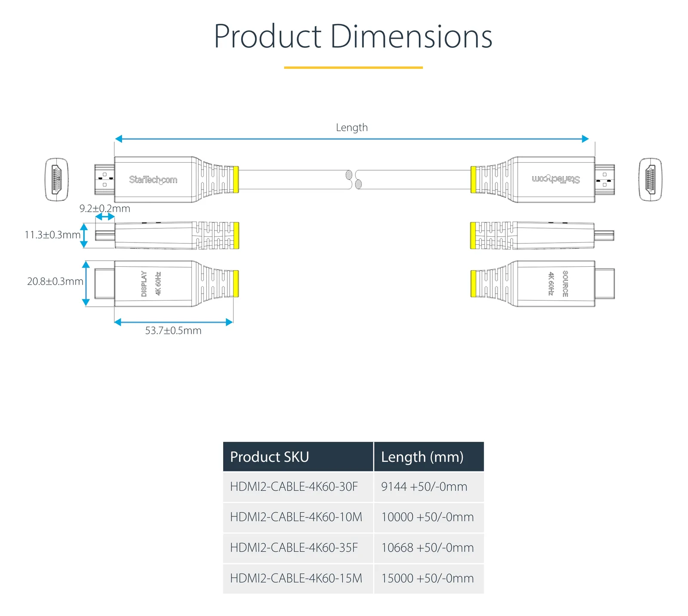
Task: Select the HDMI2-CABLE-4K60-30F SKU cell
Action: pos(298,487)
